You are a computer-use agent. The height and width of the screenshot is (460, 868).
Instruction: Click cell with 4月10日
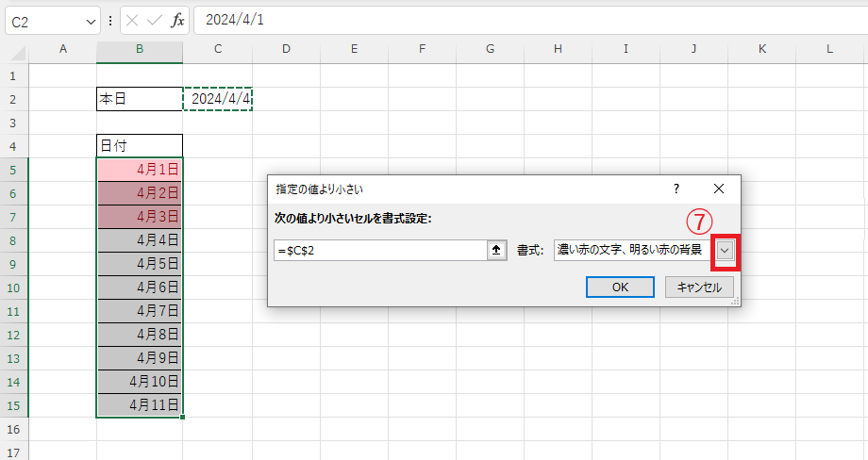pos(140,382)
